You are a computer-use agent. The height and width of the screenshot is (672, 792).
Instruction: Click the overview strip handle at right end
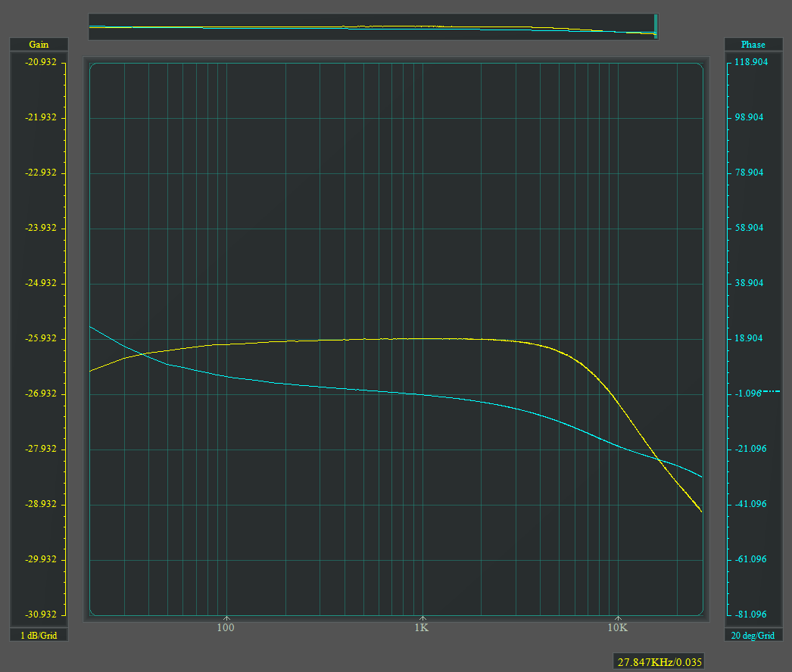[656, 26]
